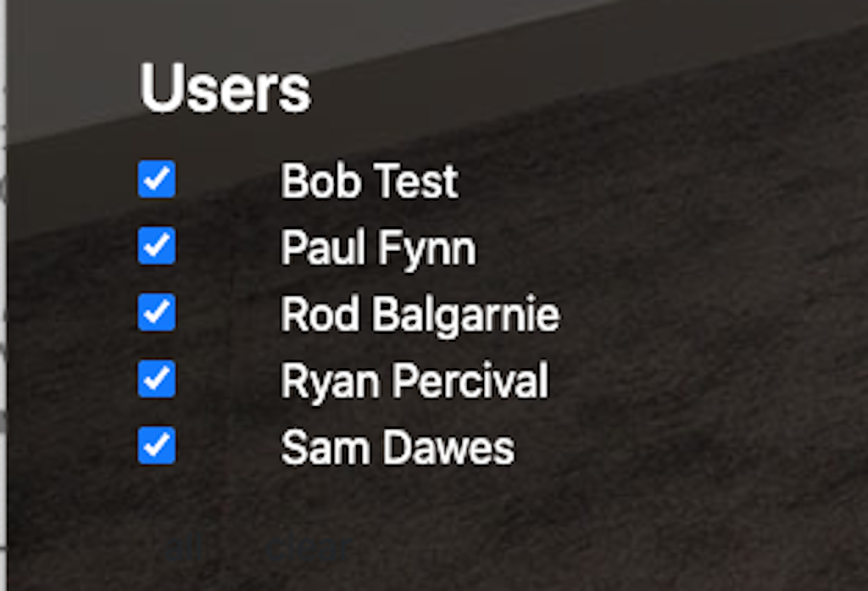Toggle the Rod Balgarnie checkbox off
Screen dimensions: 868x591
click(x=157, y=313)
